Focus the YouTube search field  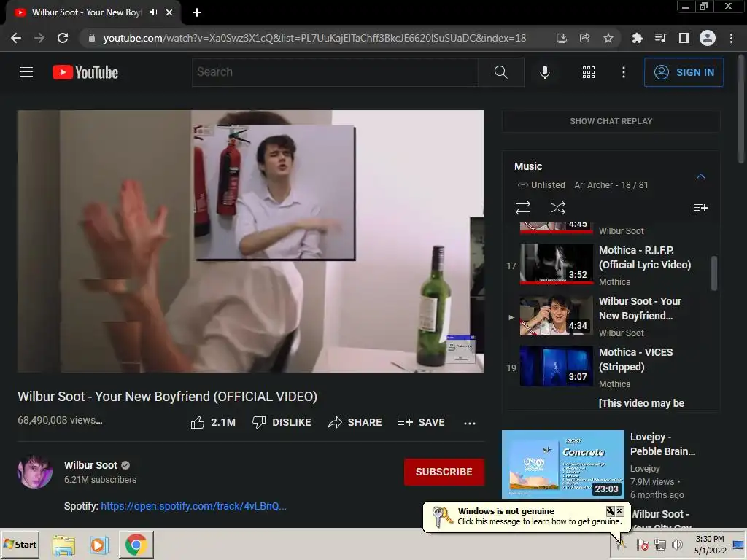coord(335,72)
